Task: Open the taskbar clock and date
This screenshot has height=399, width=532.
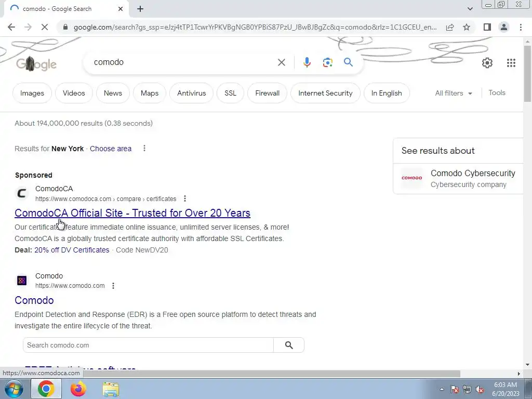Action: coord(506,389)
